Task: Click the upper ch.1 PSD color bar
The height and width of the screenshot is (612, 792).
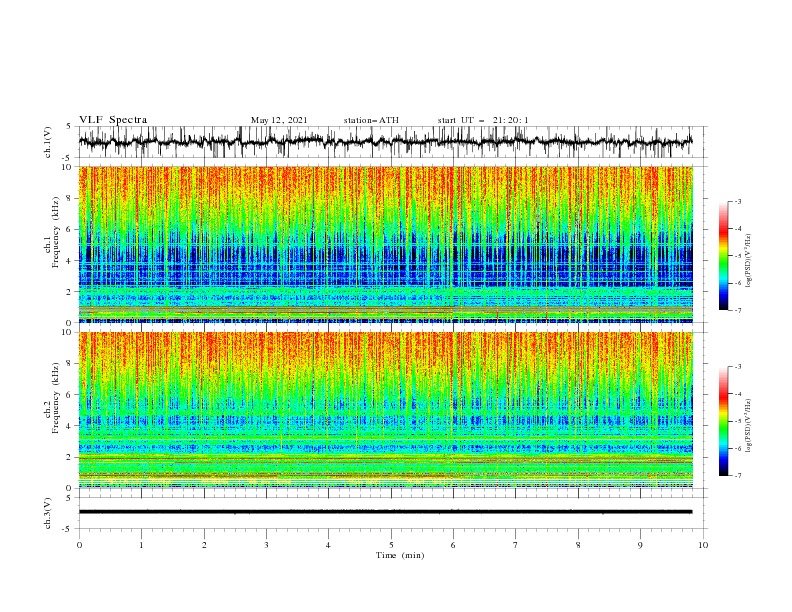Action: point(723,256)
